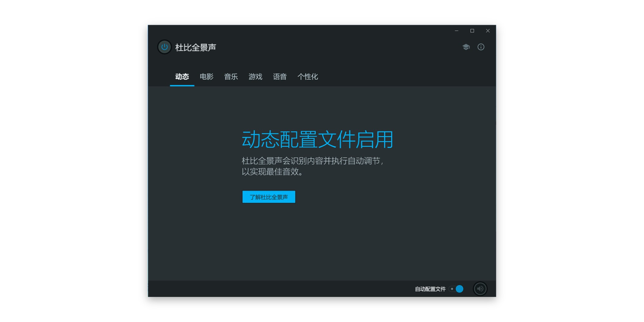This screenshot has width=644, height=322.
Task: Click the text line 以实现最佳音效。
Action: [273, 172]
